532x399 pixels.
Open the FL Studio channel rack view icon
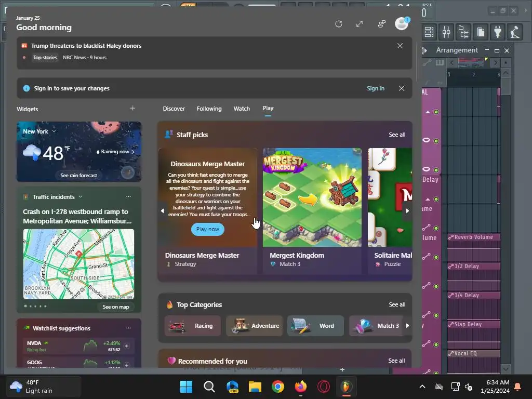(429, 32)
